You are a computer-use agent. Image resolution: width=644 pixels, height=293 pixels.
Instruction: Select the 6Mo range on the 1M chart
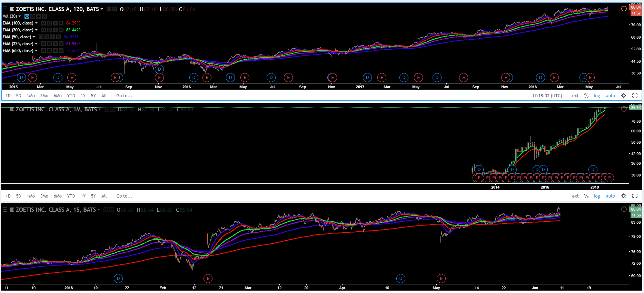[x=58, y=196]
